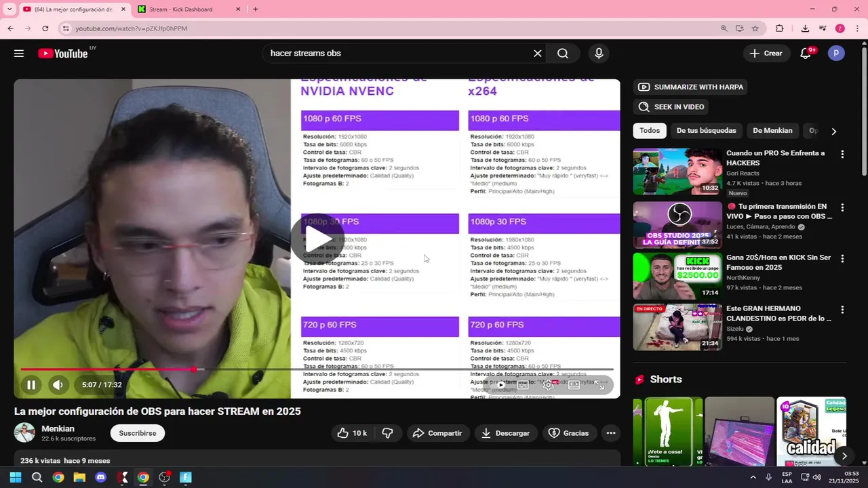Clear the search box with the X icon
The height and width of the screenshot is (488, 868).
[538, 54]
